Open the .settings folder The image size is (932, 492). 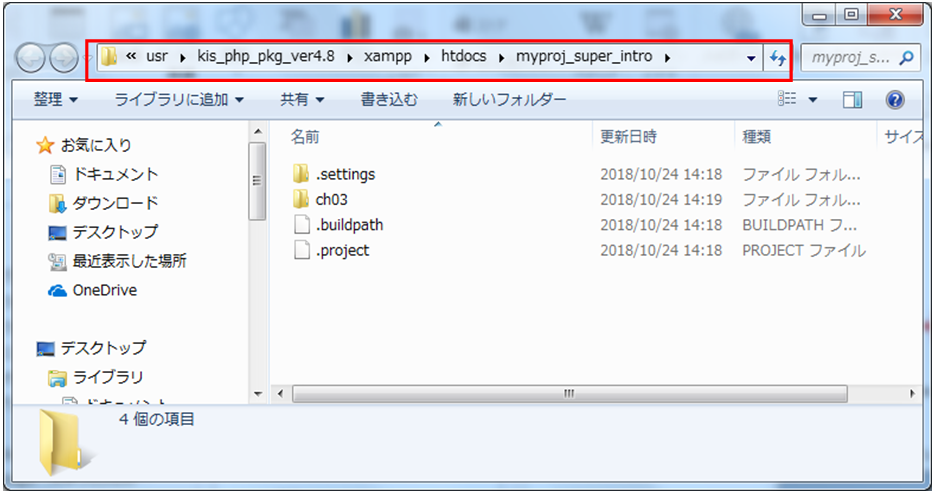[x=345, y=174]
